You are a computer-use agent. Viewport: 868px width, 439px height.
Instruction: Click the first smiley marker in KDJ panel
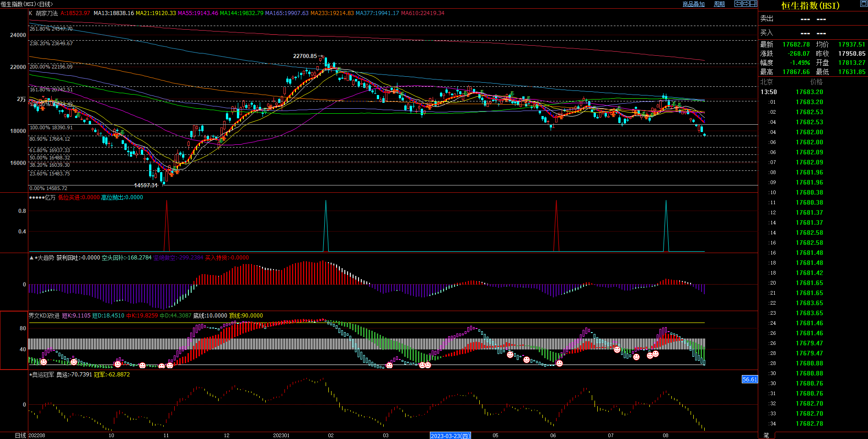[x=44, y=362]
